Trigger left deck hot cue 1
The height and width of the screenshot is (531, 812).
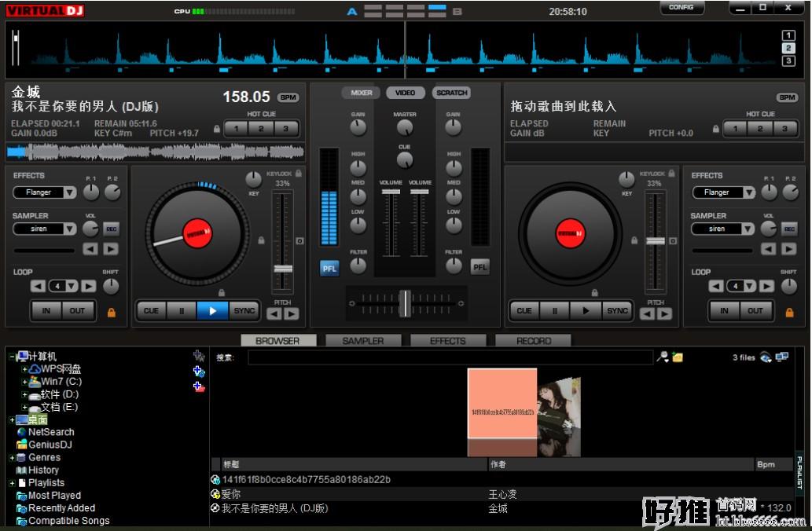click(x=237, y=128)
